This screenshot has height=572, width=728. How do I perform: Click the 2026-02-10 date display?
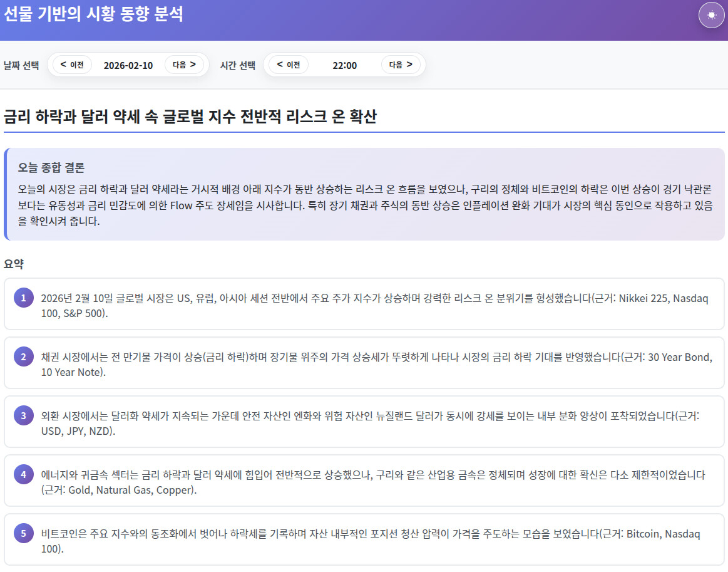(128, 65)
